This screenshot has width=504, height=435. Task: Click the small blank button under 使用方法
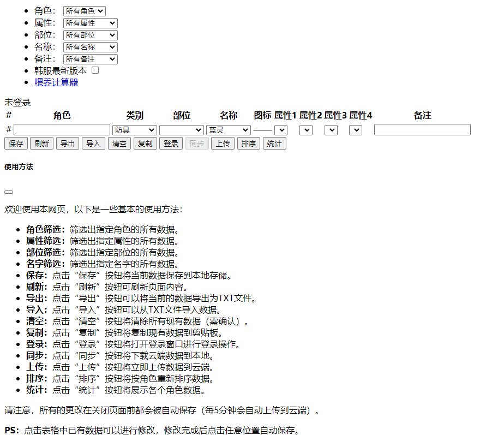coord(9,192)
